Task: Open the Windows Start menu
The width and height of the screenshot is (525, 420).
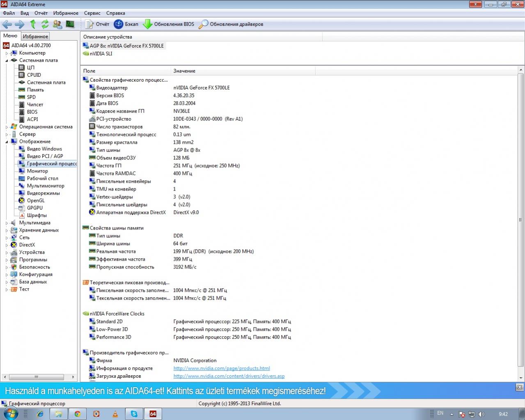Action: coord(10,413)
